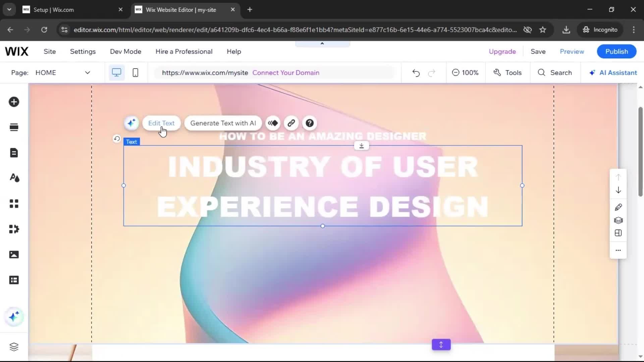Reload the browser page
644x362 pixels.
tap(44, 30)
